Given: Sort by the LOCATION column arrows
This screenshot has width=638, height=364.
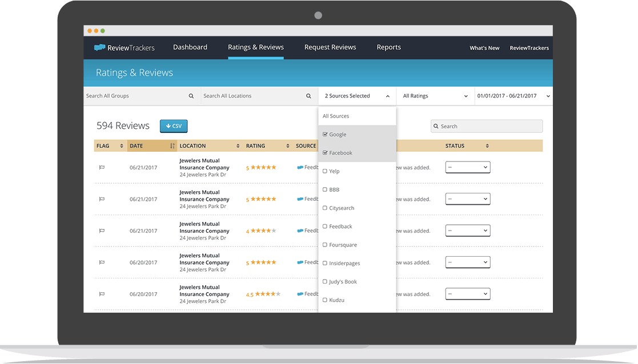Looking at the screenshot, I should click(x=238, y=146).
